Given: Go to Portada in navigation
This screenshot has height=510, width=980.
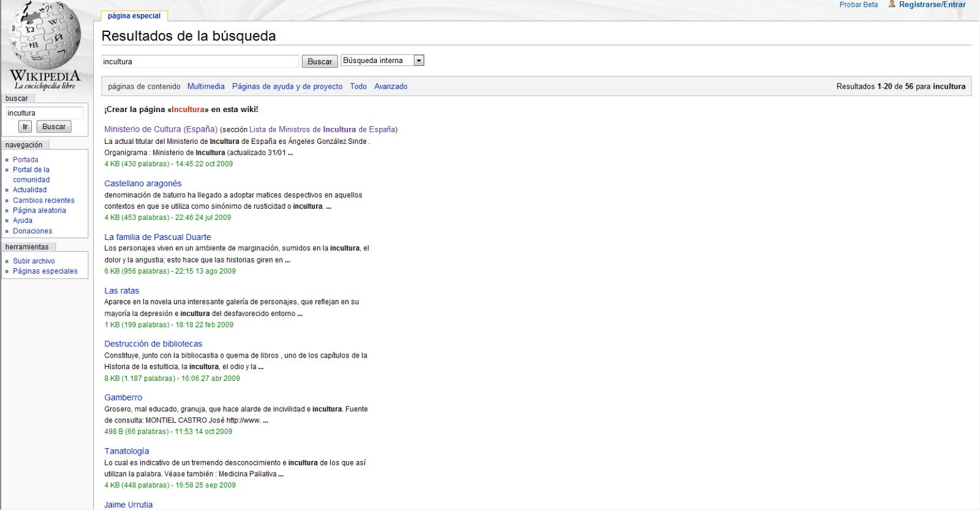Looking at the screenshot, I should (26, 160).
